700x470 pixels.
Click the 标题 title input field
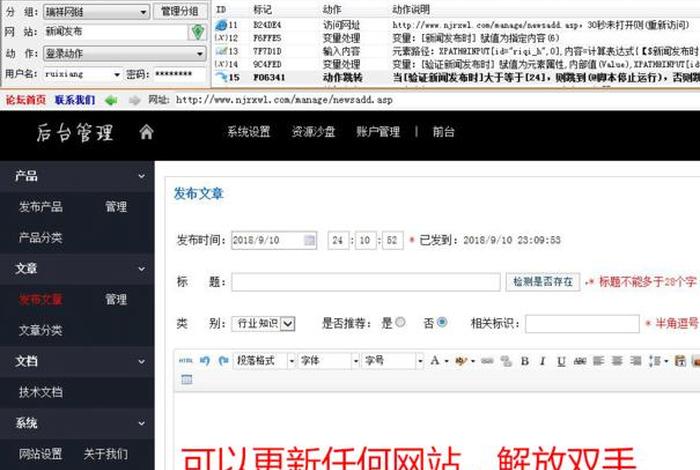click(366, 282)
